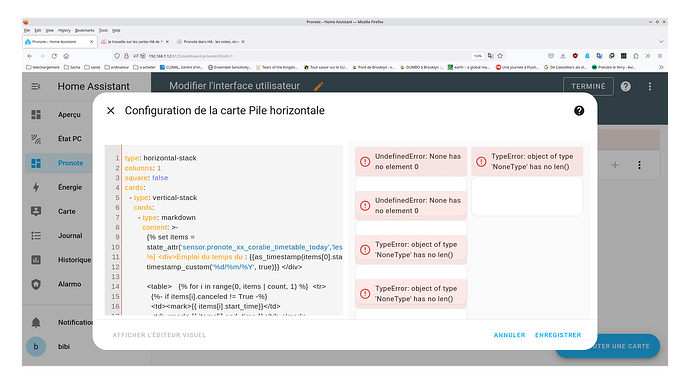
Task: Add a view with the plus icon
Action: 615,165
